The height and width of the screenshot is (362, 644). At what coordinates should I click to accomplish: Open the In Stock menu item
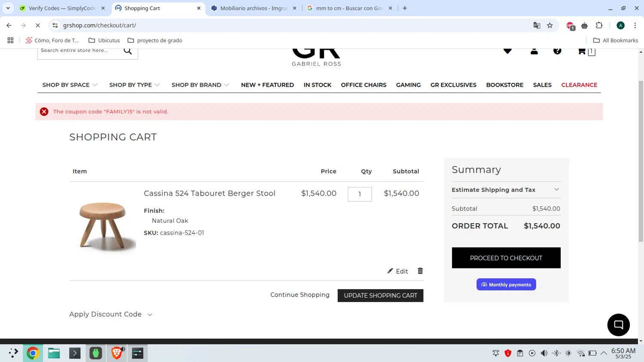coord(317,85)
